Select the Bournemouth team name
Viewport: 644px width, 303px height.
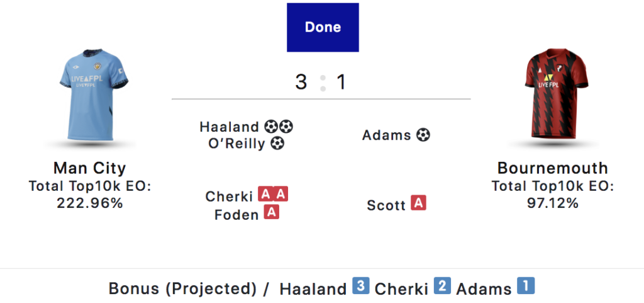coord(553,168)
